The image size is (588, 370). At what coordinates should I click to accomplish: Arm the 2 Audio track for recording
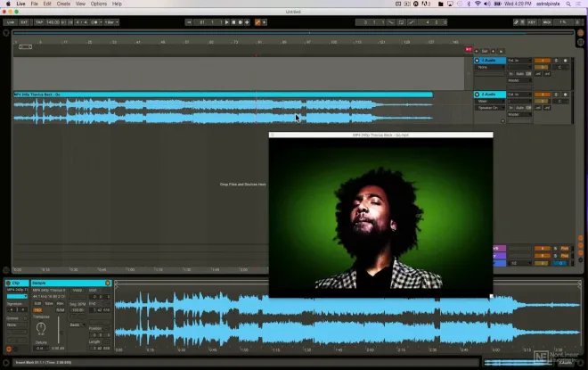566,95
